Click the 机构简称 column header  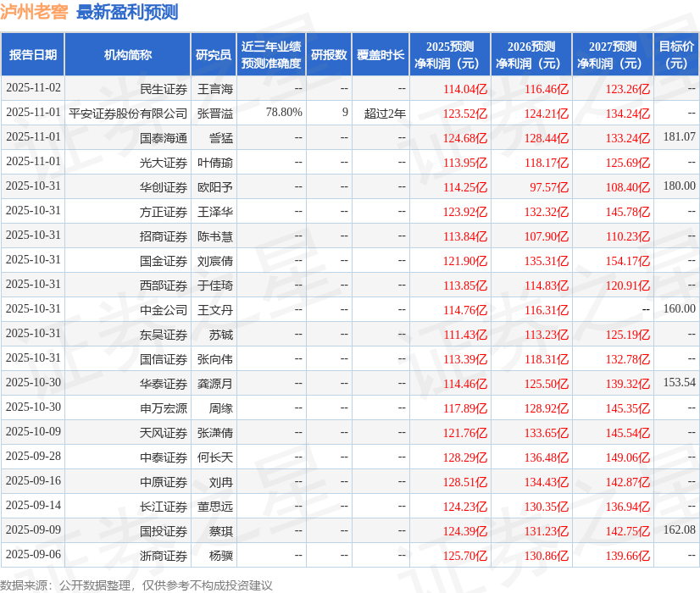tap(127, 53)
